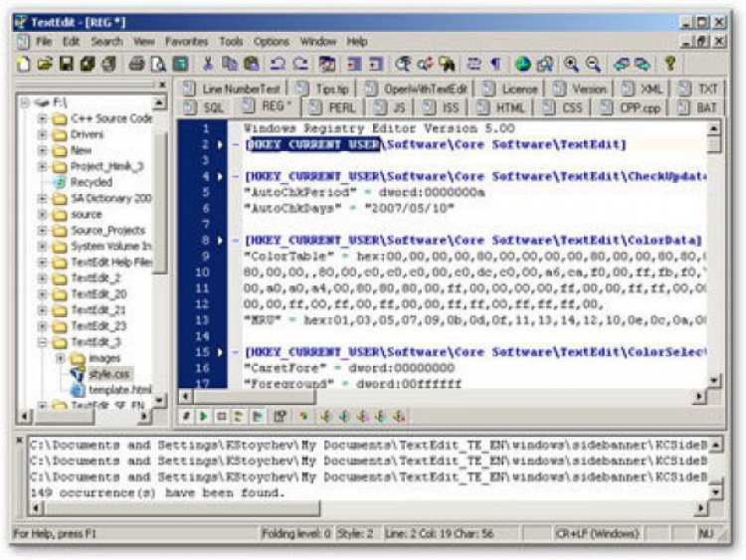The width and height of the screenshot is (746, 560).
Task: Click the yellow question mark Help icon
Action: [x=670, y=64]
